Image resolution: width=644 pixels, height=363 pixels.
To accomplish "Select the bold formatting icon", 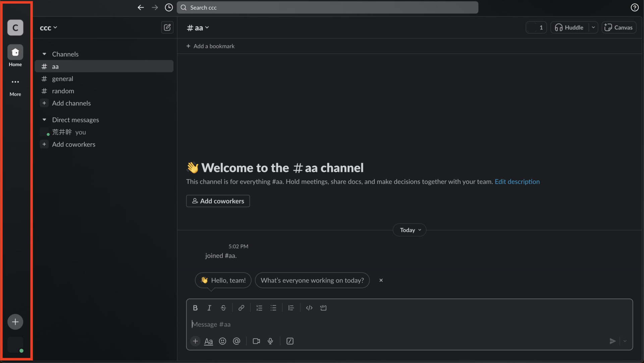I will tap(195, 308).
